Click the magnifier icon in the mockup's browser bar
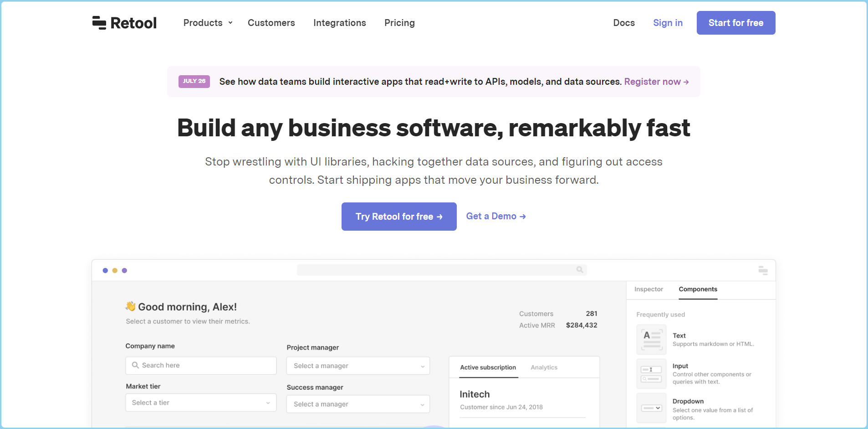This screenshot has width=868, height=429. 579,269
